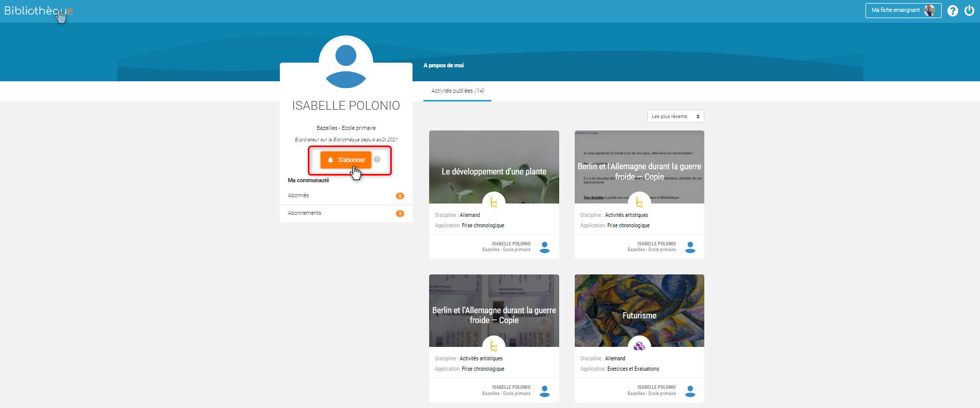Click the help question mark icon in header
This screenshot has height=408, width=980.
pyautogui.click(x=953, y=11)
